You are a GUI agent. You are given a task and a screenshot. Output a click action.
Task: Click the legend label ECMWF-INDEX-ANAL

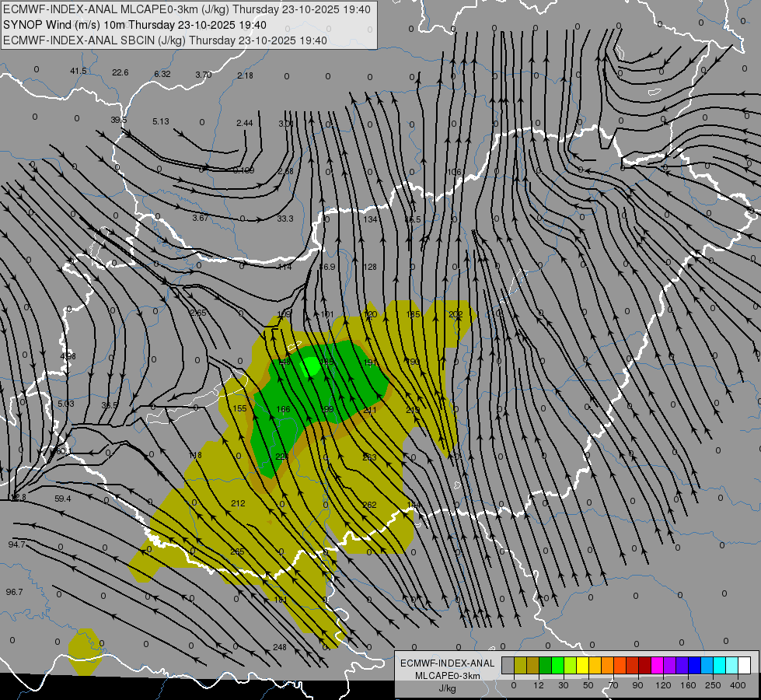coord(447,663)
